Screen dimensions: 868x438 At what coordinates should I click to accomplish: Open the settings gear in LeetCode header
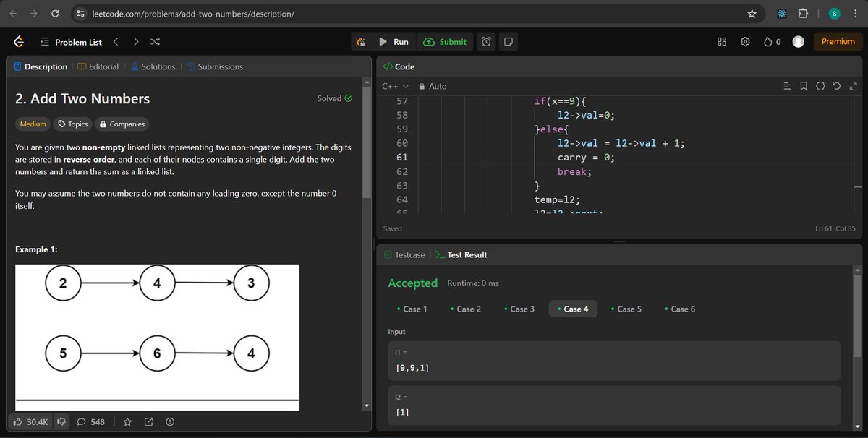[x=746, y=42]
